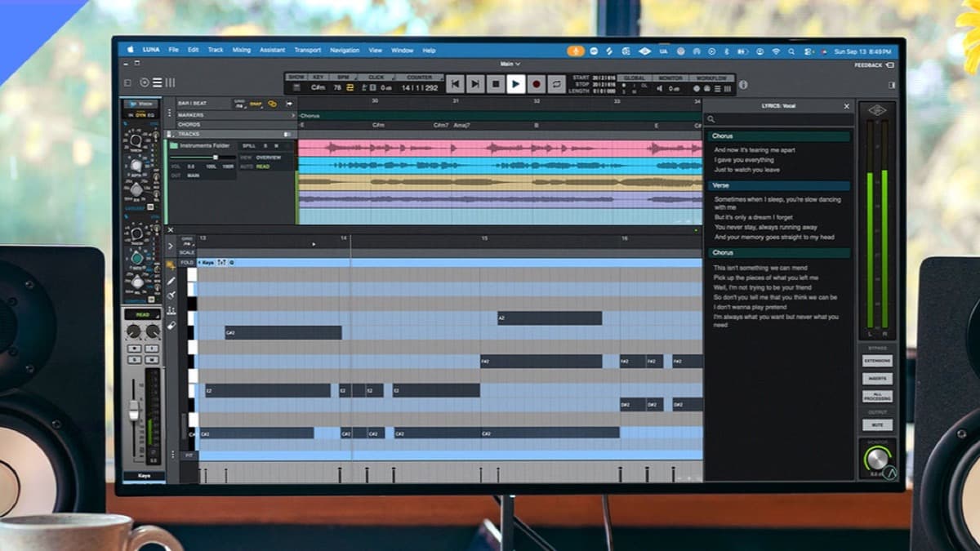The width and height of the screenshot is (980, 551).
Task: Close the Lyrics: Vocal panel
Action: click(x=846, y=106)
